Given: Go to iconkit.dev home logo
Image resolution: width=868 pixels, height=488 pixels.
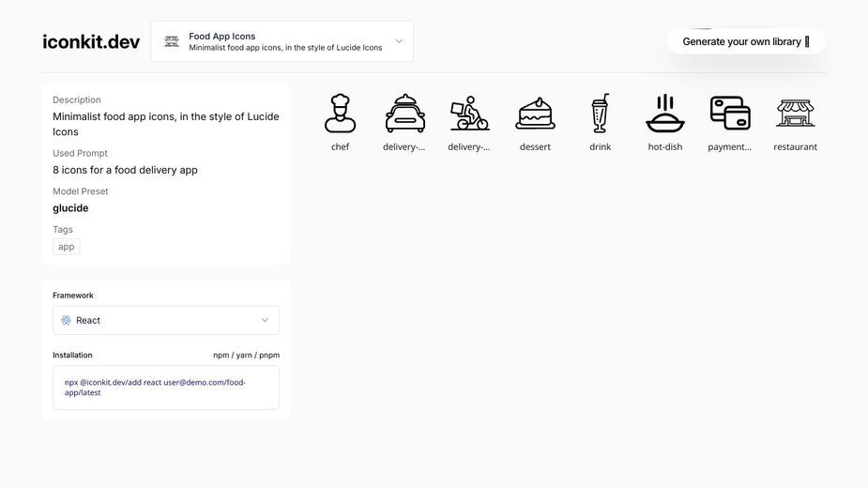Looking at the screenshot, I should (x=91, y=41).
